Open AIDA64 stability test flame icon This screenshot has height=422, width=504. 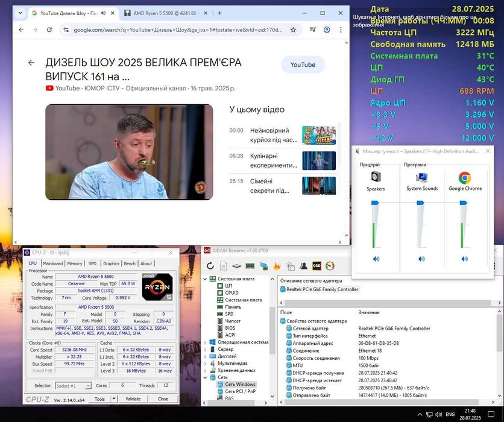277,266
